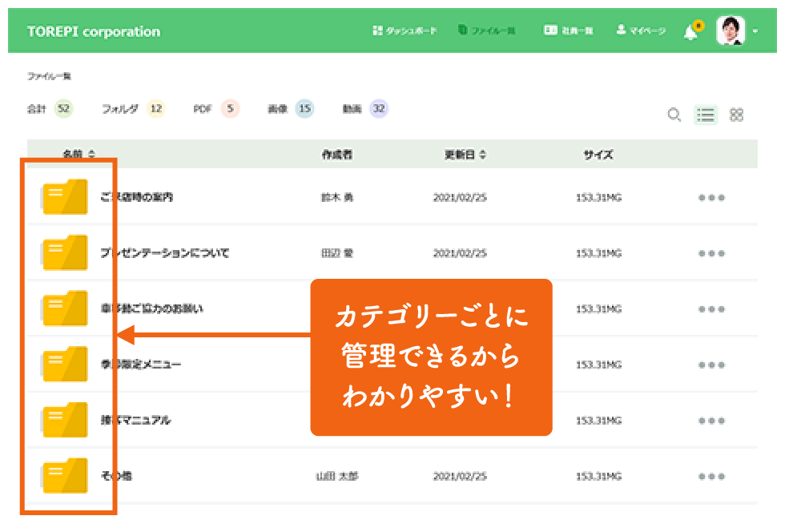This screenshot has height=532, width=785.
Task: Sort the list by 名前 column
Action: (78, 155)
